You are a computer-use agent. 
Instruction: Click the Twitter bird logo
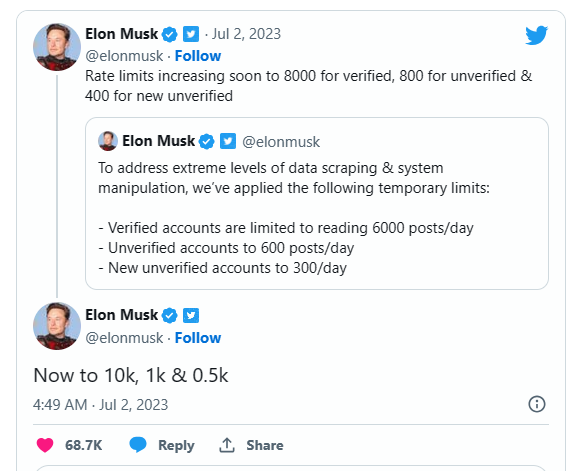(536, 35)
